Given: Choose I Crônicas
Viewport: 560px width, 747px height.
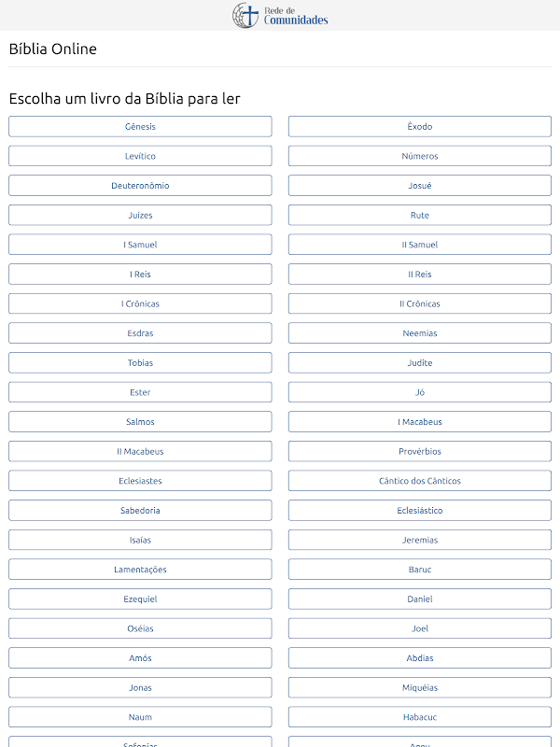Looking at the screenshot, I should coord(140,303).
